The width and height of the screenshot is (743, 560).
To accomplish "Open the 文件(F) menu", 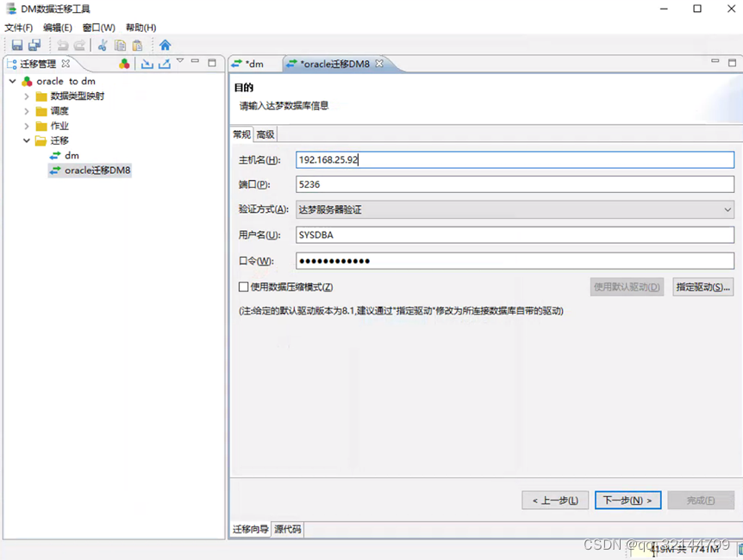I will pos(18,28).
